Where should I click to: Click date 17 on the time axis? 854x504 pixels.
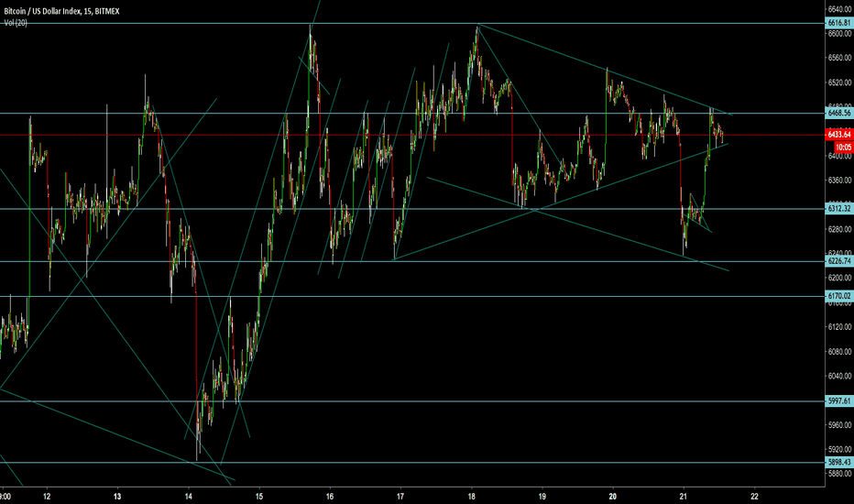click(x=400, y=497)
